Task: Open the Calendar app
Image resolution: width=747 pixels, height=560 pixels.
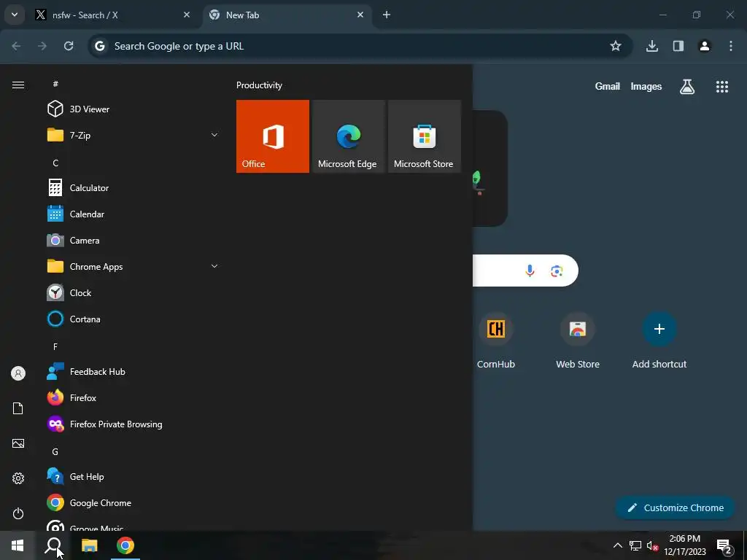Action: [133, 214]
